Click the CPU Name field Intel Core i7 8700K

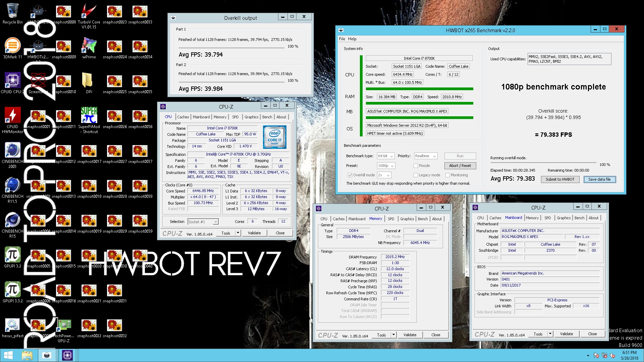[222, 128]
